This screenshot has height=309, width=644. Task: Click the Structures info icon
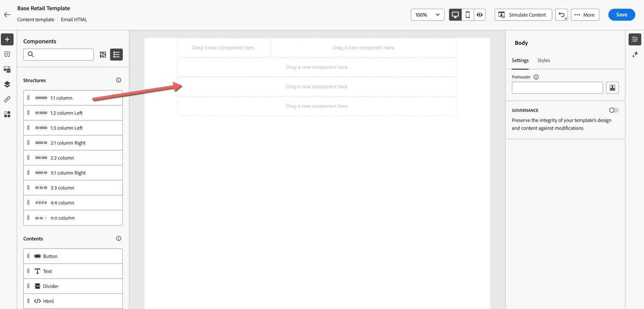(119, 80)
